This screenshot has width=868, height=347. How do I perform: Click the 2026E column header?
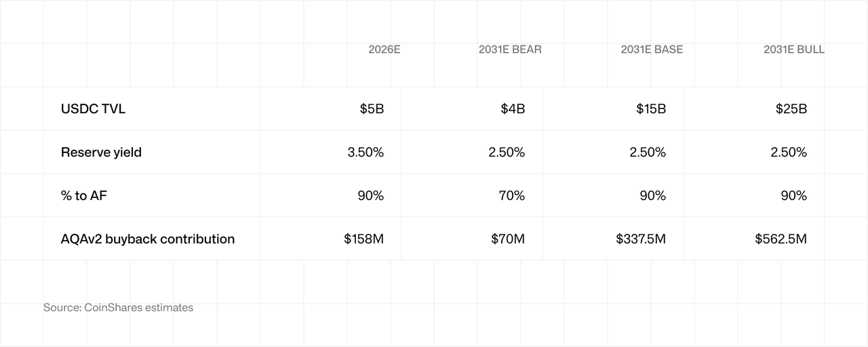(x=384, y=49)
